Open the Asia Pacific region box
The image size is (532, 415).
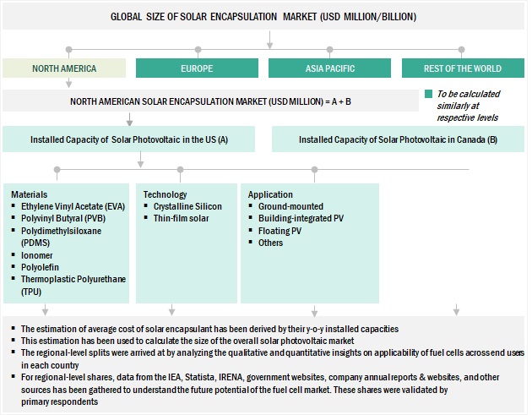(x=328, y=68)
